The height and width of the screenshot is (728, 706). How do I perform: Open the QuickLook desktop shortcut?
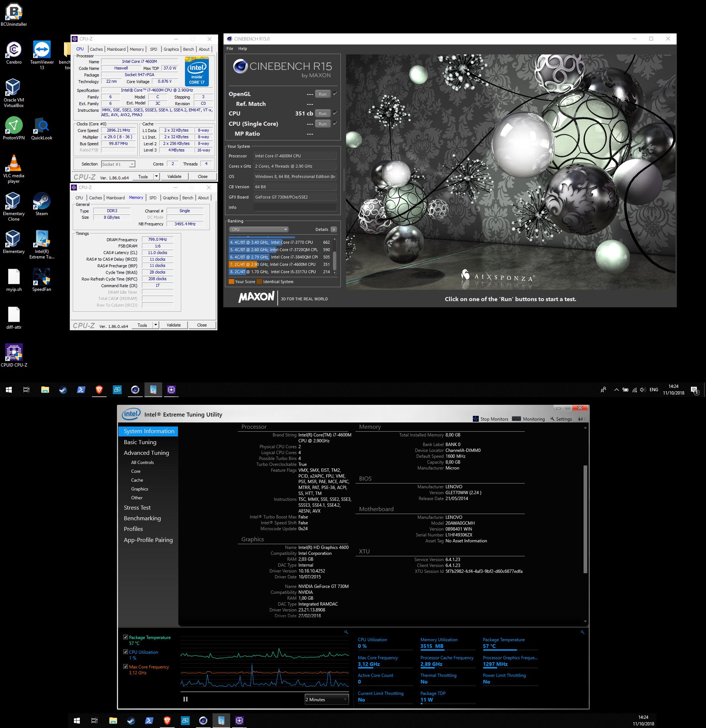click(42, 129)
